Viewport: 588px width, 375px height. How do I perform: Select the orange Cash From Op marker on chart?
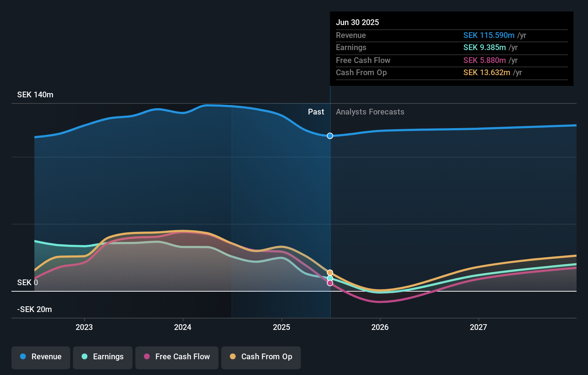tap(329, 272)
